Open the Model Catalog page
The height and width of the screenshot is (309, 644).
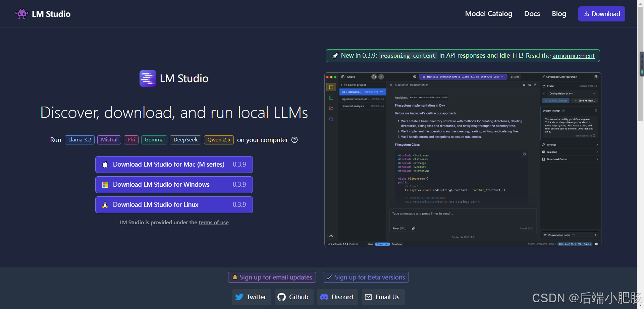tap(488, 14)
